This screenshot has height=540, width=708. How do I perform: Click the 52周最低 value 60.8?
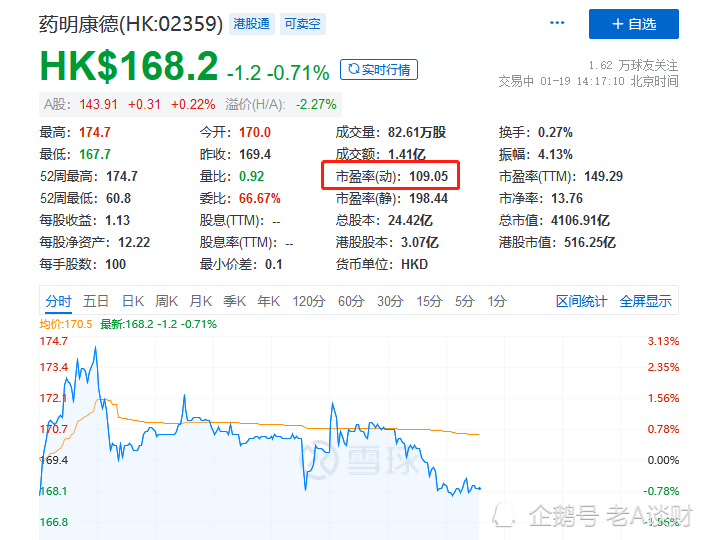pyautogui.click(x=119, y=198)
